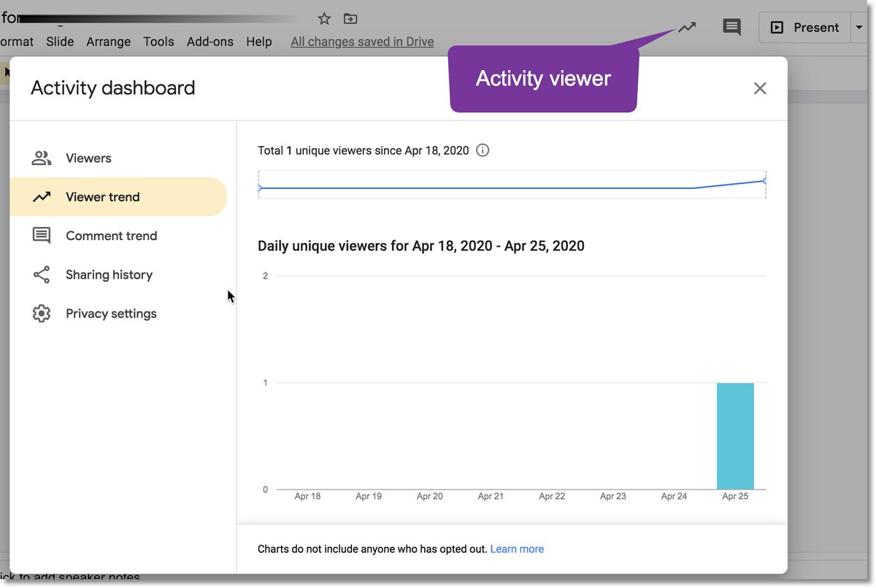The height and width of the screenshot is (588, 876).
Task: Switch to the Viewers tab
Action: [x=118, y=158]
